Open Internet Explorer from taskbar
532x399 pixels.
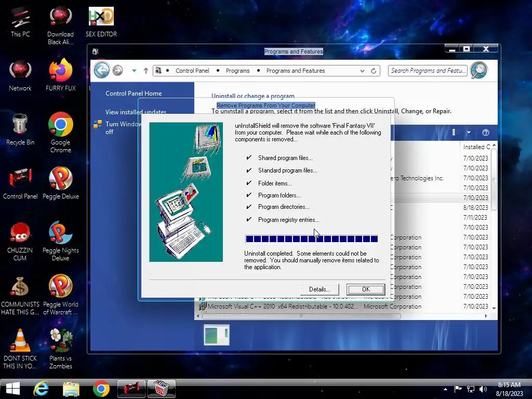pyautogui.click(x=41, y=389)
